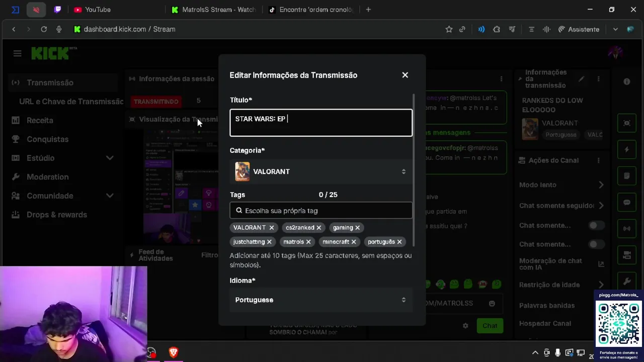Click the lightning bolt icon in right rail
The width and height of the screenshot is (644, 362).
point(627,150)
